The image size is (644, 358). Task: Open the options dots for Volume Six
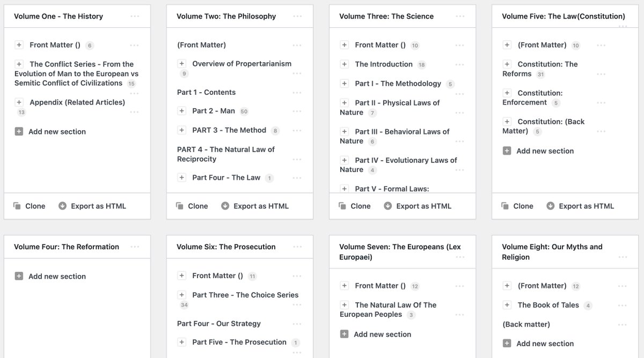click(297, 247)
